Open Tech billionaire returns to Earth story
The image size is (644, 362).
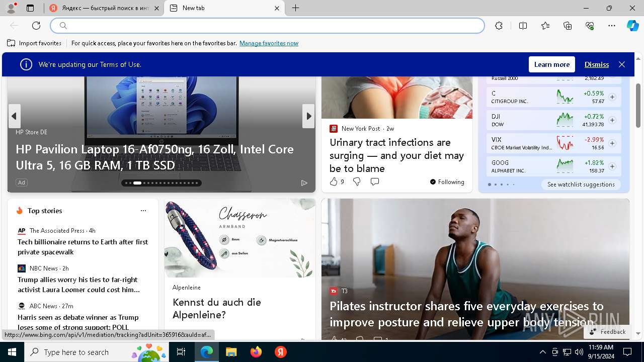[83, 247]
